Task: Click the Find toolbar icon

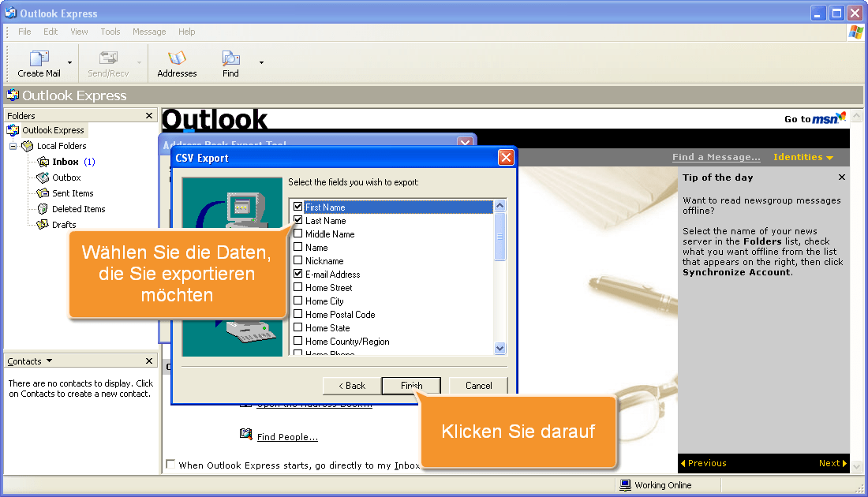Action: 230,58
